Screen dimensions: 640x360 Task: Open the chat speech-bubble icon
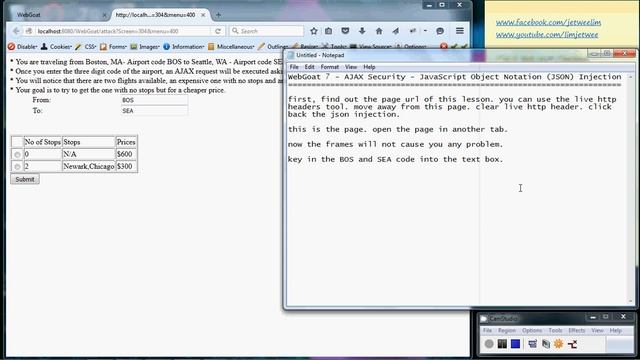click(440, 31)
